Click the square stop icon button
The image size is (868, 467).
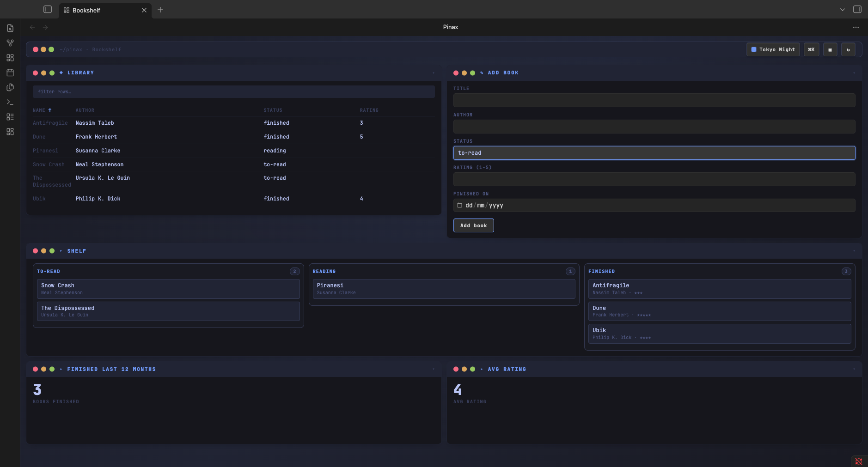coord(830,49)
